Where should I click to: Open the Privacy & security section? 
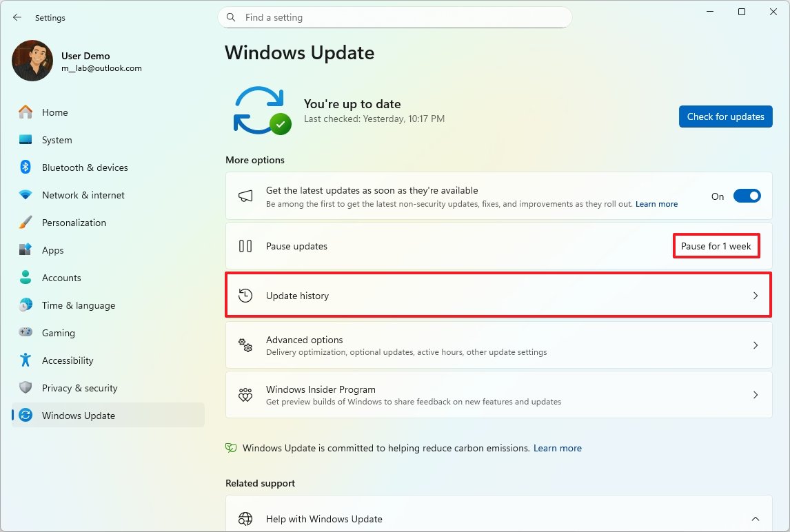pos(78,387)
